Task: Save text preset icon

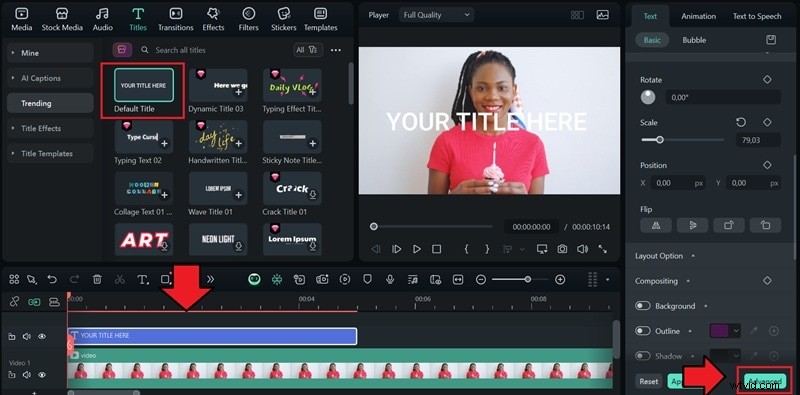Action: coord(771,40)
